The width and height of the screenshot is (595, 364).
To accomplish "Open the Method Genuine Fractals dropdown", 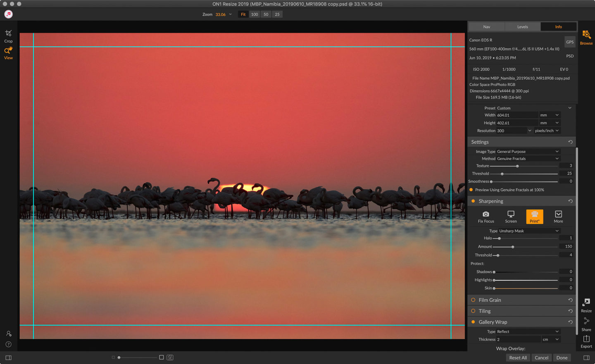I will (528, 159).
